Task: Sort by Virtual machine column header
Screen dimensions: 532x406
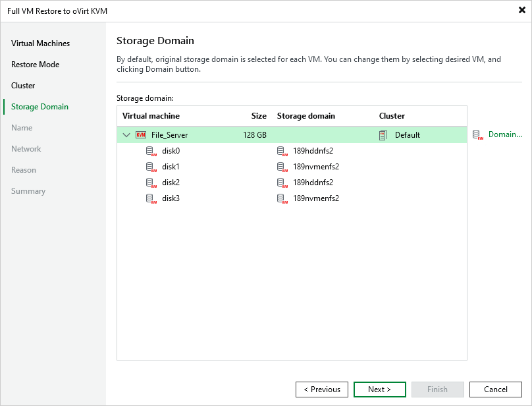Action: click(151, 116)
